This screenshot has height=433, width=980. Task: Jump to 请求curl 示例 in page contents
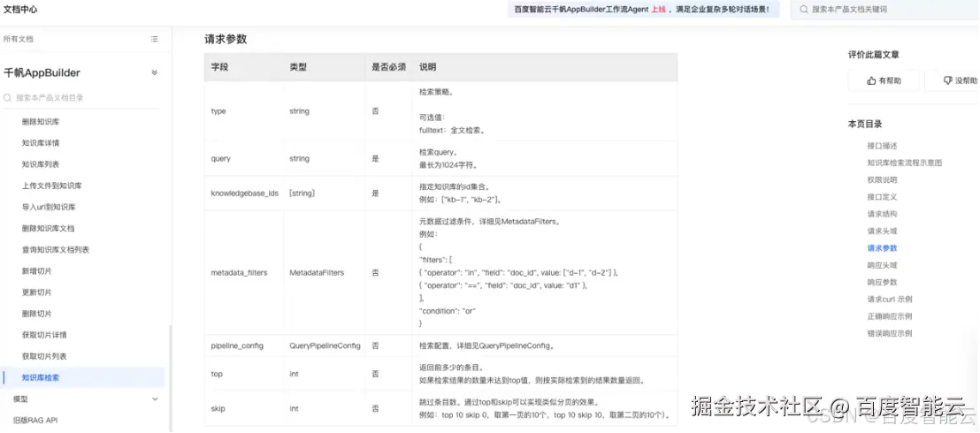(890, 300)
